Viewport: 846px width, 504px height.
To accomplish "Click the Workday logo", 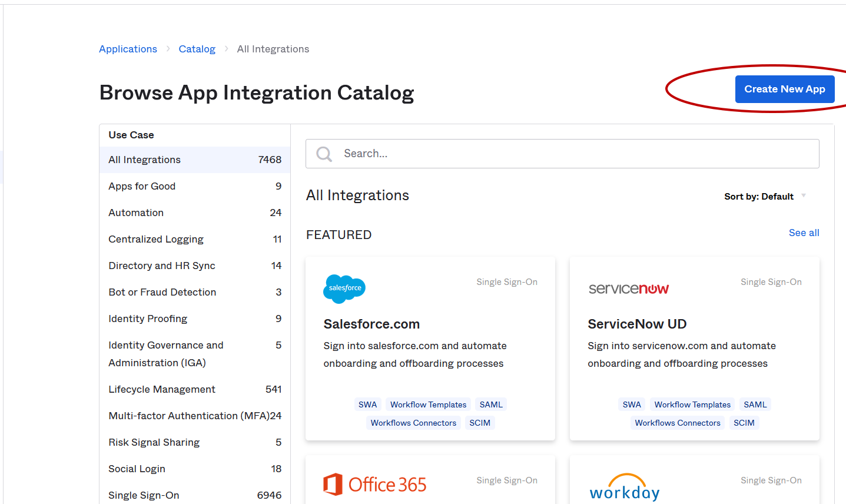I will pos(625,487).
